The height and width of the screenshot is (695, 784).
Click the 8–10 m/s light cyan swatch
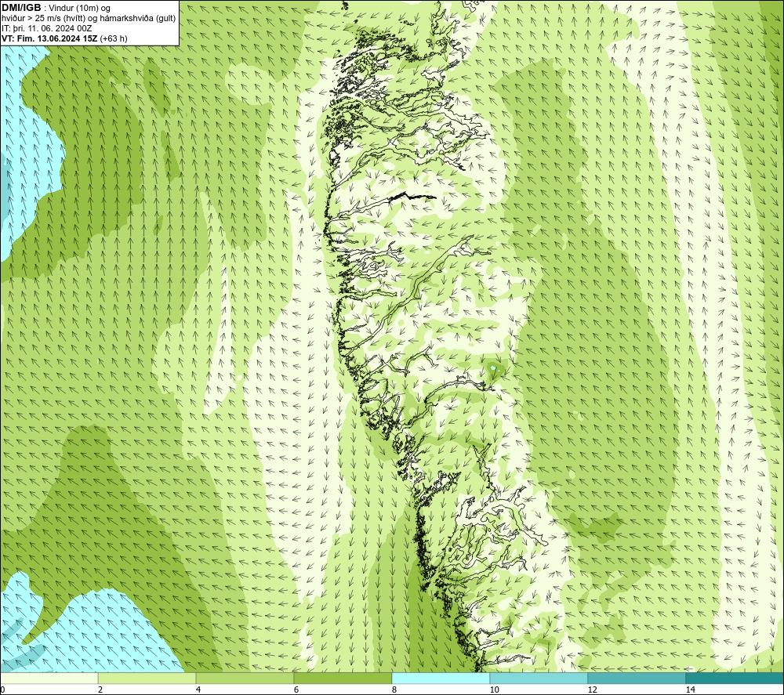pos(441,678)
